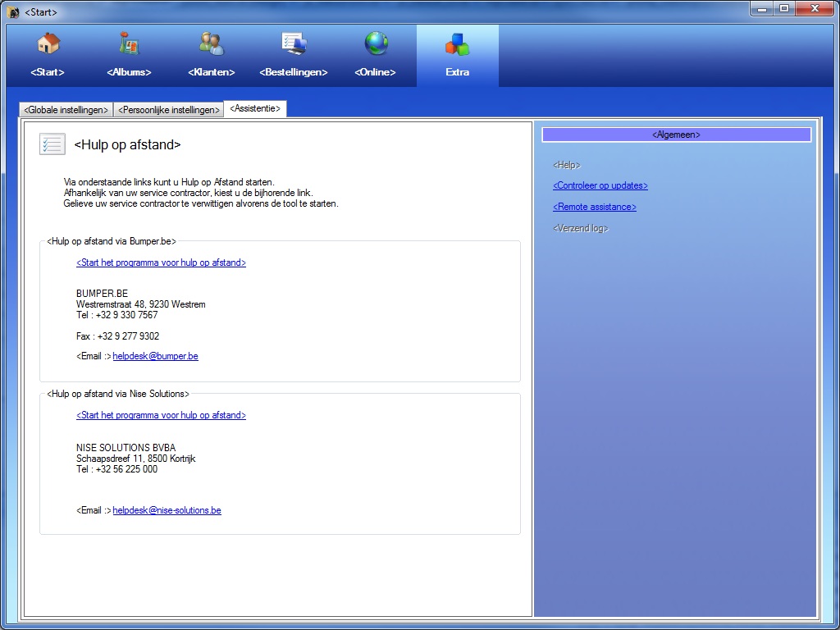Switch to the Globale instellingen tab
This screenshot has width=840, height=630.
(66, 110)
